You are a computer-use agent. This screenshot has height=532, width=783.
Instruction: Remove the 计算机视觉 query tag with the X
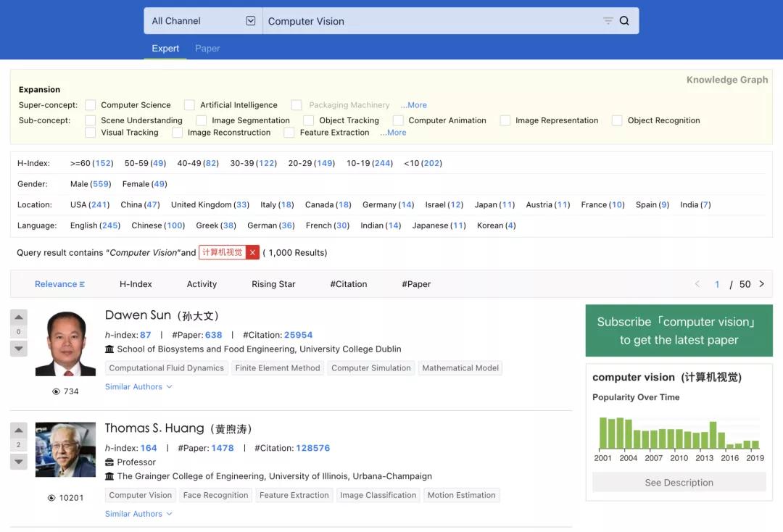tap(252, 252)
